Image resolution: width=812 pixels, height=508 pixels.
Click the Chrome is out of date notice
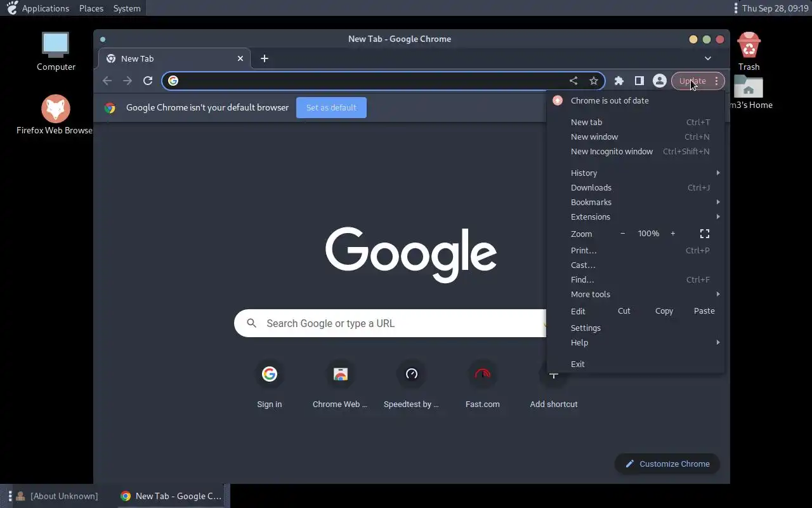tap(635, 100)
